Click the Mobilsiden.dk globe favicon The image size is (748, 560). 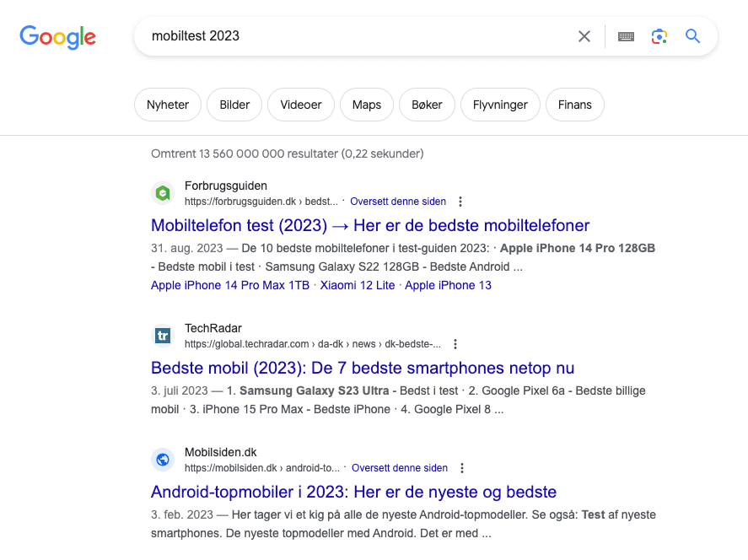163,460
